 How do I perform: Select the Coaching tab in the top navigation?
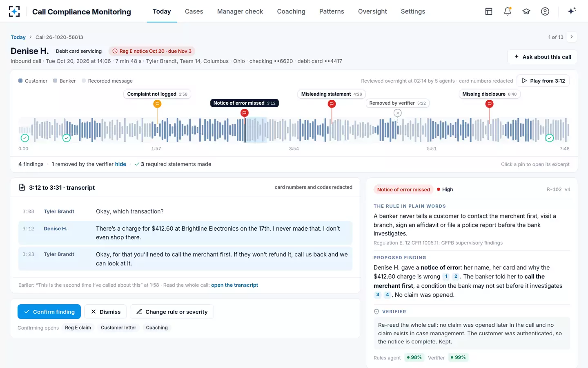(x=291, y=11)
